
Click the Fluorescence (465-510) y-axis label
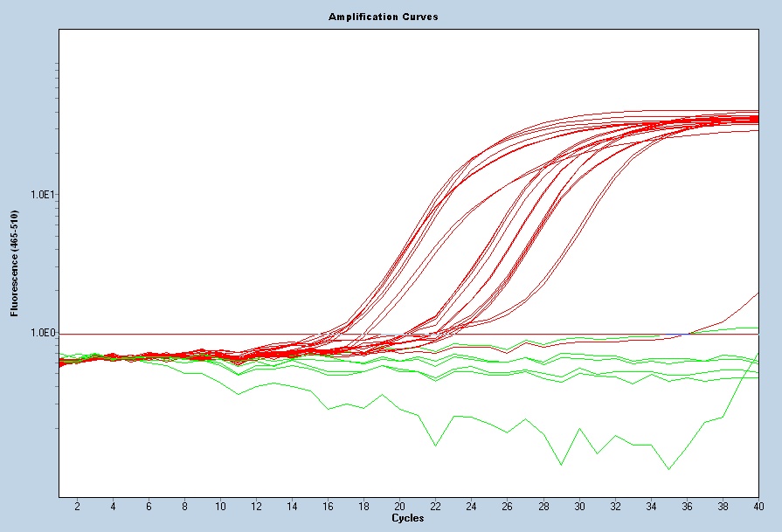14,262
